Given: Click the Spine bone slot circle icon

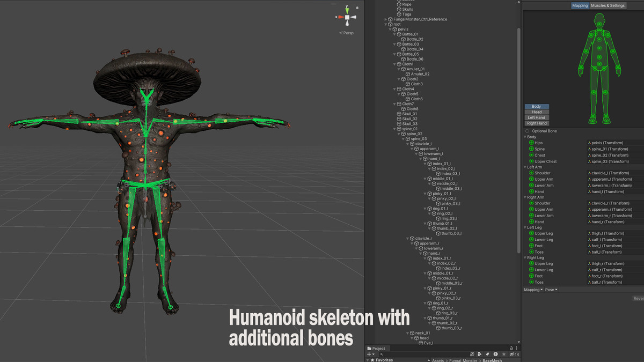Looking at the screenshot, I should [x=531, y=149].
